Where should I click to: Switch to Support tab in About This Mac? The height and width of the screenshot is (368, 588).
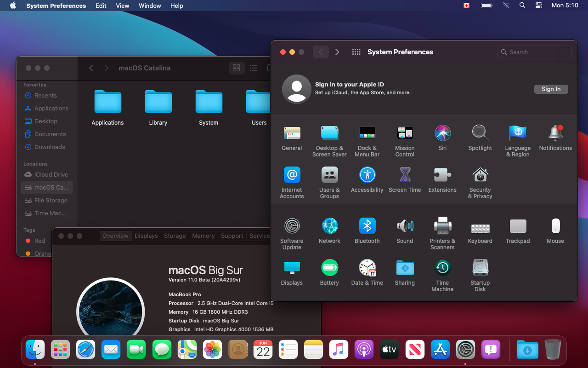pyautogui.click(x=232, y=236)
